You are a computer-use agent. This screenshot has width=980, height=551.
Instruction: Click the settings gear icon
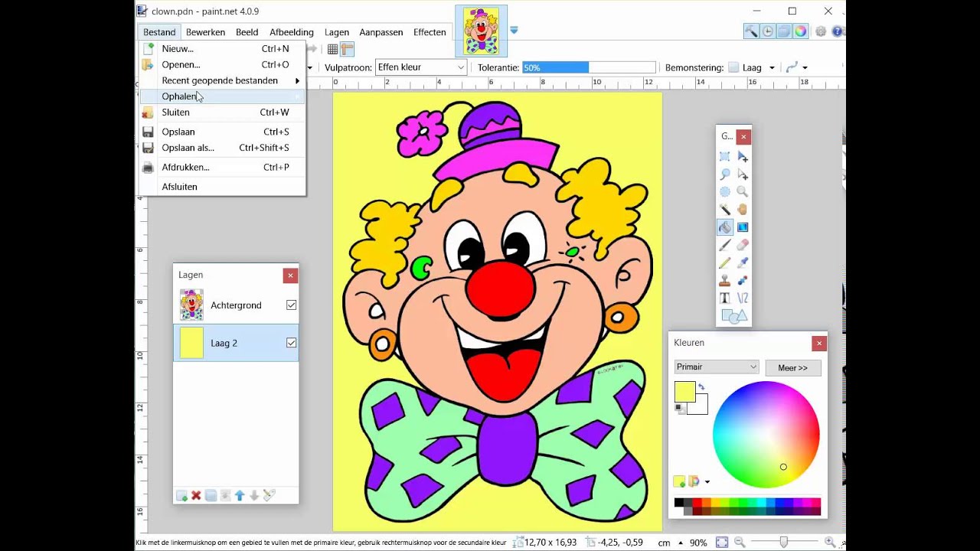(x=821, y=31)
